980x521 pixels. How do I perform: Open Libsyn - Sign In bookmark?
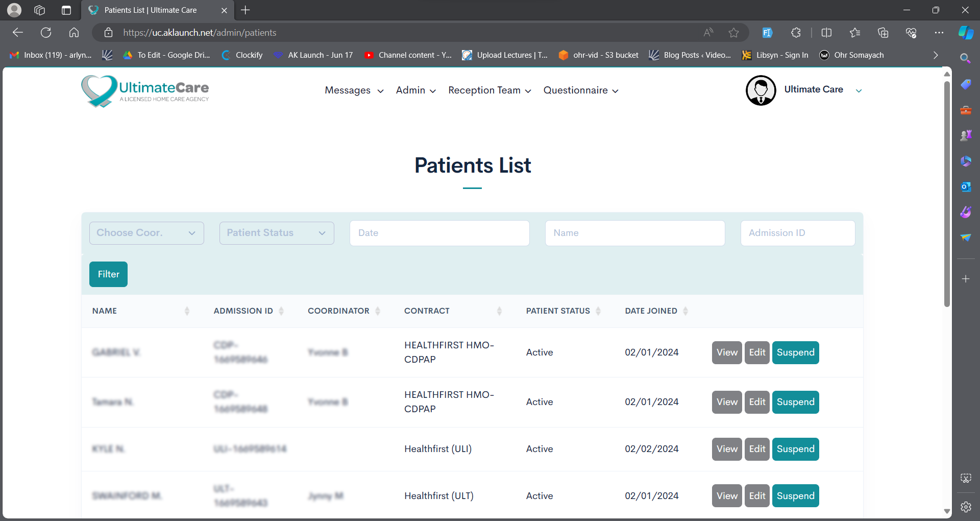coord(775,55)
